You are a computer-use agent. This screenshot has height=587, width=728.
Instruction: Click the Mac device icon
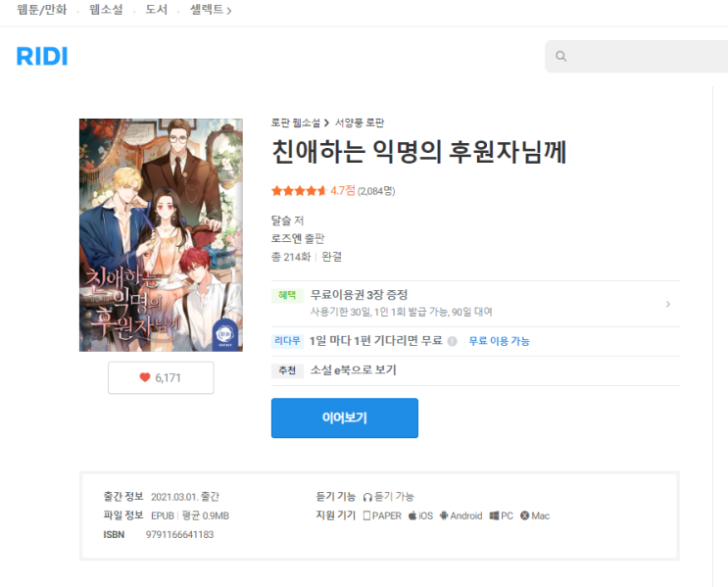tap(524, 515)
